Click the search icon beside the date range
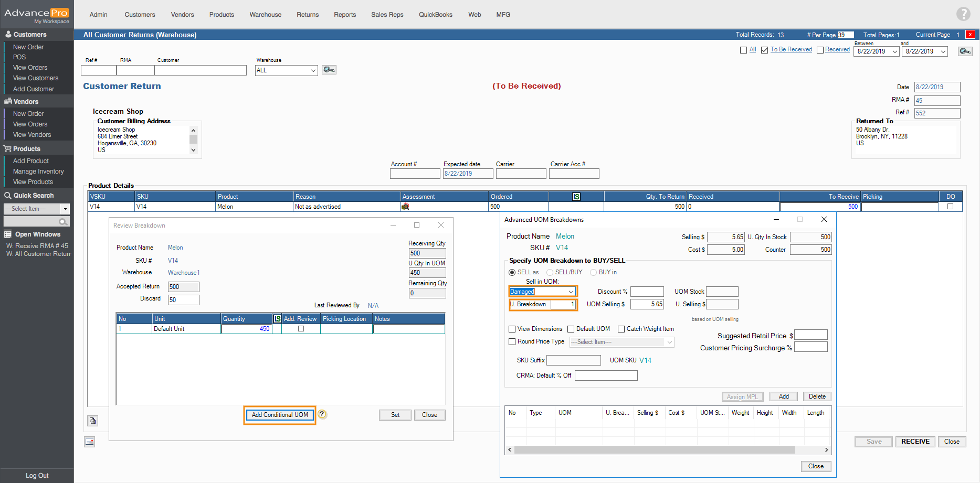 click(965, 51)
